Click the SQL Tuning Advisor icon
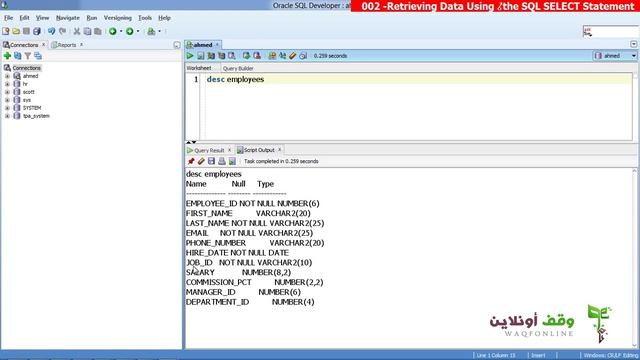 [x=232, y=56]
